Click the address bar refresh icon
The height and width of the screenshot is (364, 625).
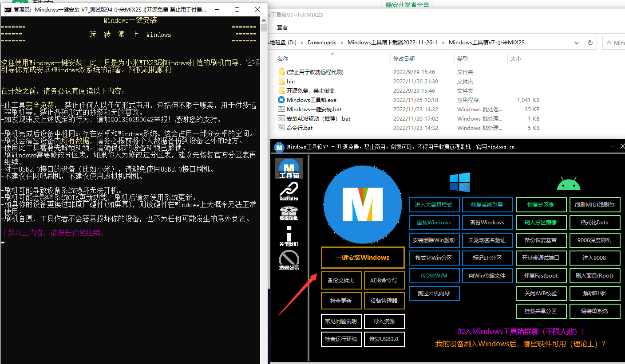[590, 43]
